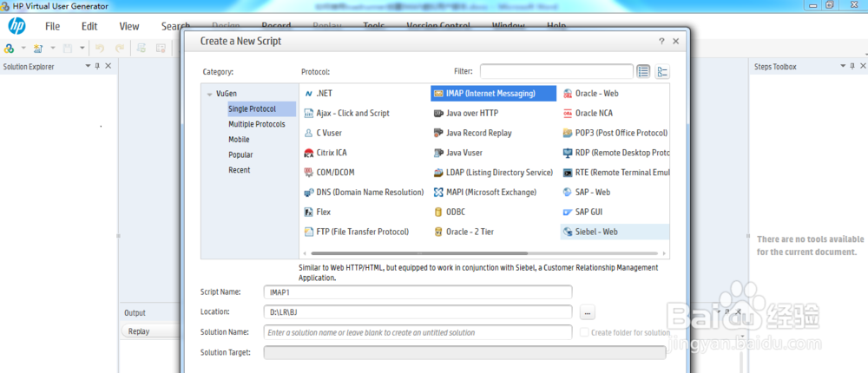Open Steps Toolbox panel options dropdown

pos(843,66)
